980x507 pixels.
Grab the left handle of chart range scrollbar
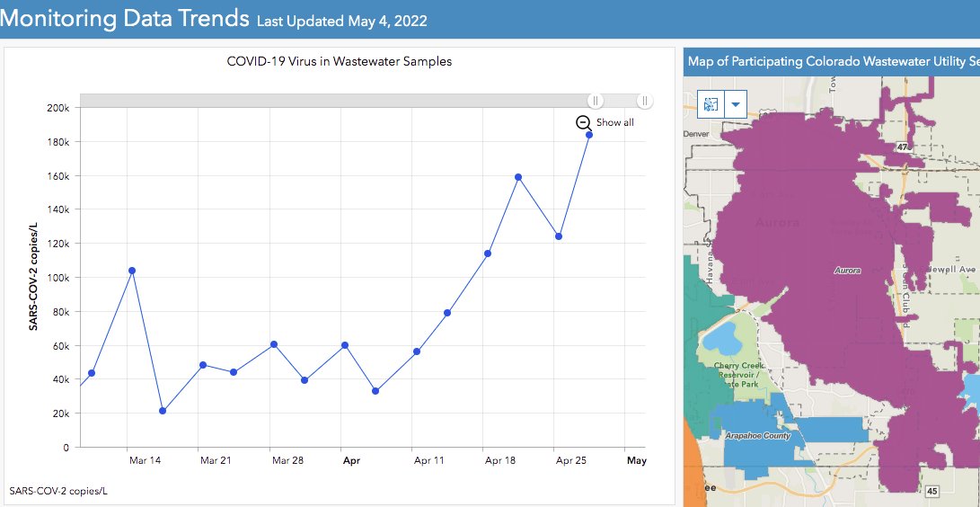(596, 101)
